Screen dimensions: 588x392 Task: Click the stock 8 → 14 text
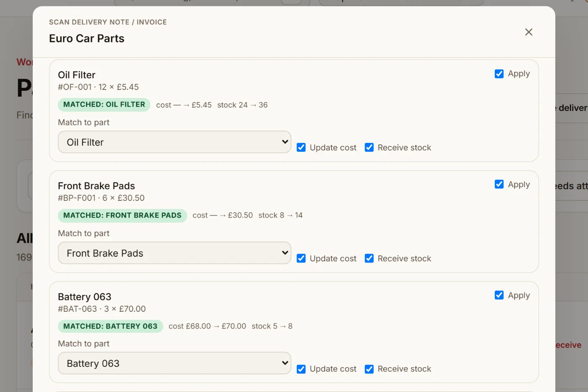(281, 215)
